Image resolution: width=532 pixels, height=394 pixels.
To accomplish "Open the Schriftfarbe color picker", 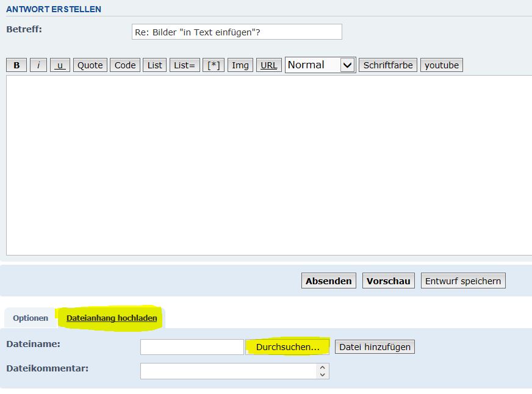I will [x=388, y=65].
